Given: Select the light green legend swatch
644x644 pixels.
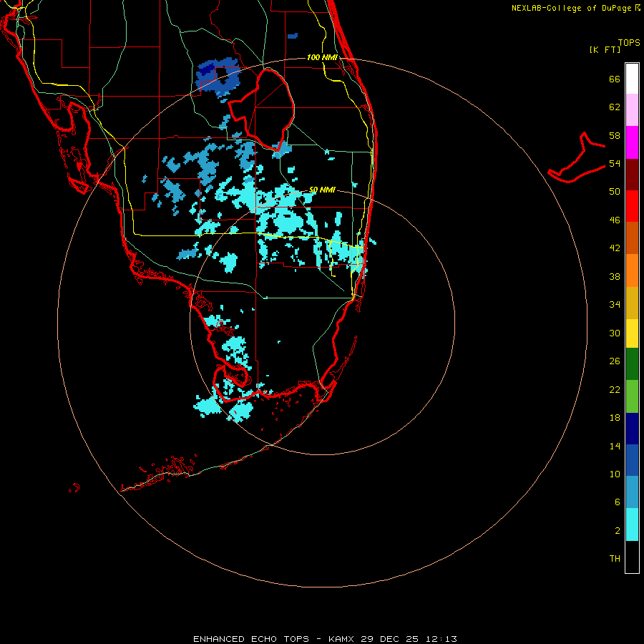Looking at the screenshot, I should 632,396.
